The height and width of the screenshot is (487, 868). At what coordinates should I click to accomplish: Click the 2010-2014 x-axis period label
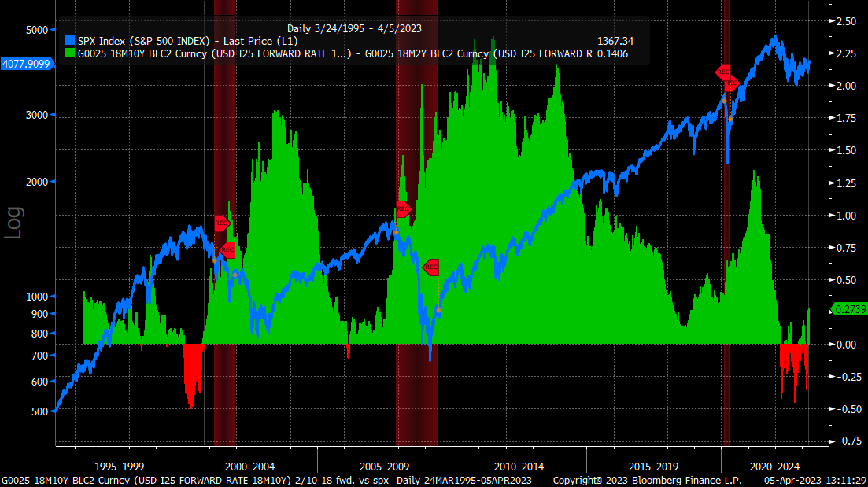click(519, 466)
